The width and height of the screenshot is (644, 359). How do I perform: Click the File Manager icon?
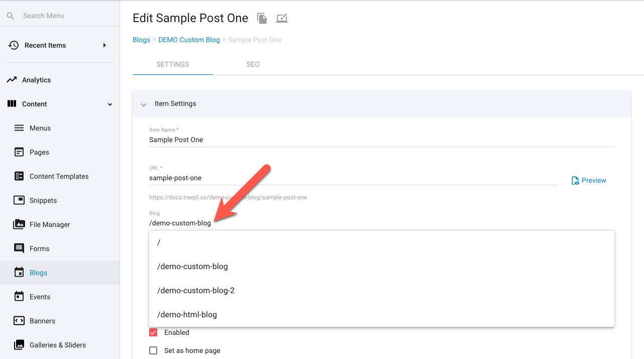point(19,224)
